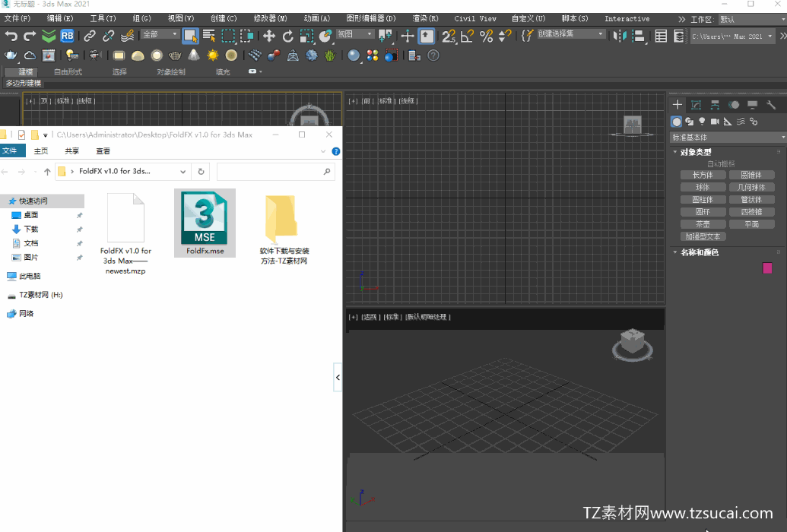Click the magenta object color swatch
787x532 pixels.
tap(767, 268)
